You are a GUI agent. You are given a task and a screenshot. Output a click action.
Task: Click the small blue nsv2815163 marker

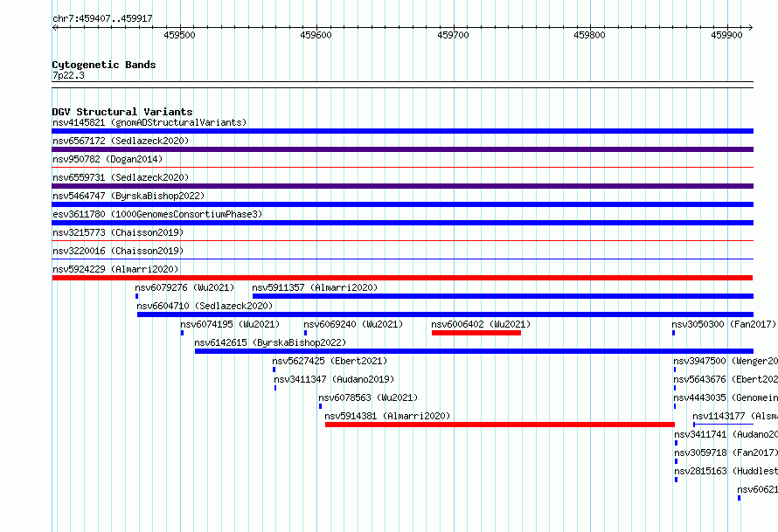[676, 480]
